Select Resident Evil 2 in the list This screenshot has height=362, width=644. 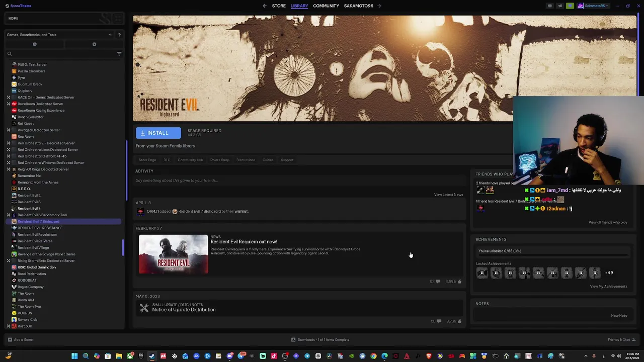(x=29, y=196)
